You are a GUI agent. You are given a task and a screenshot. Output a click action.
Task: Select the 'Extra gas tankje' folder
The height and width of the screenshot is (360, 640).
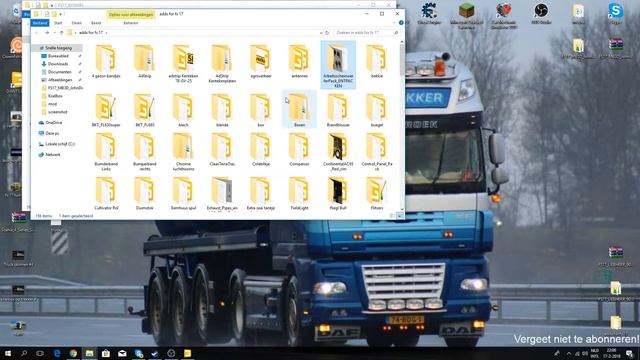(260, 193)
